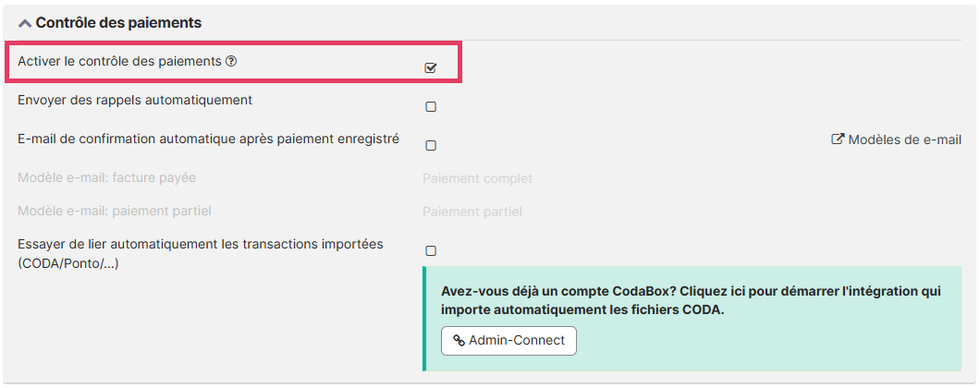Click the chain link icon in Admin-Connect

459,341
